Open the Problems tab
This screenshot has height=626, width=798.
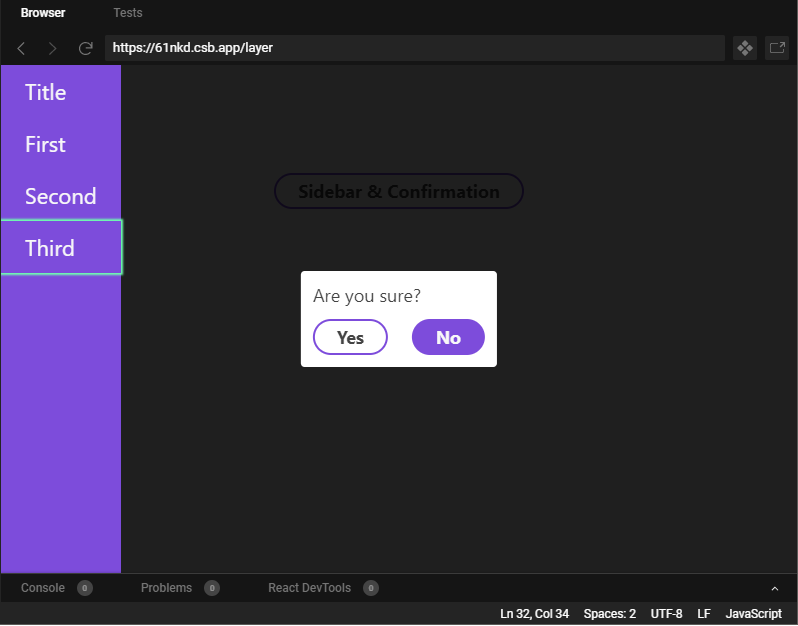pos(166,588)
